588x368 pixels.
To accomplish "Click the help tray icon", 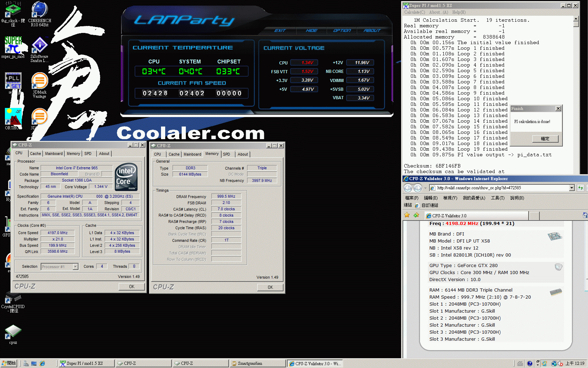I will (530, 364).
